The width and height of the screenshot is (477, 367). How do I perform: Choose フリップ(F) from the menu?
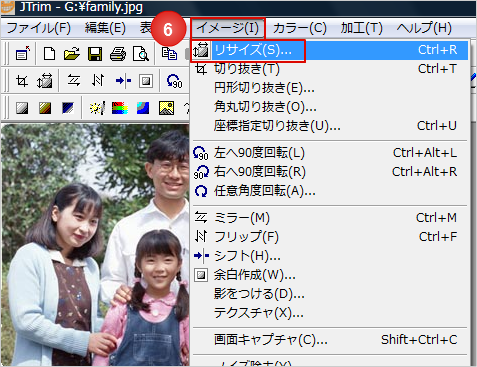pos(330,237)
